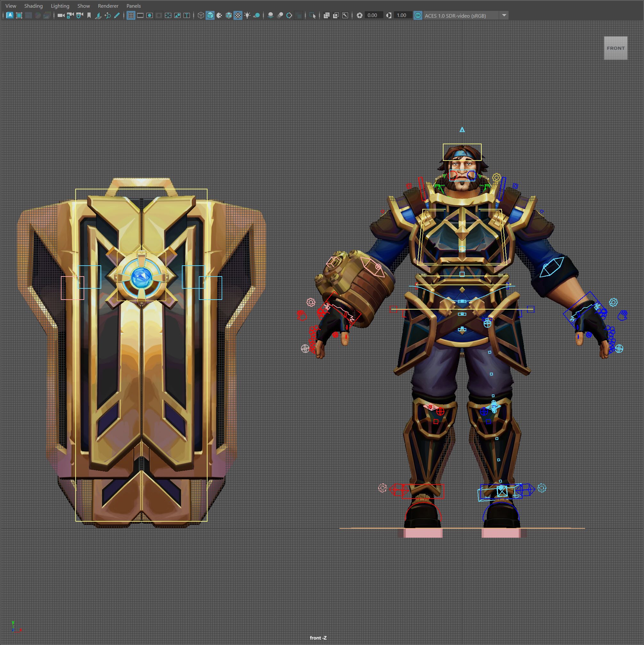Open the Shading menu
The width and height of the screenshot is (644, 645).
coord(33,6)
